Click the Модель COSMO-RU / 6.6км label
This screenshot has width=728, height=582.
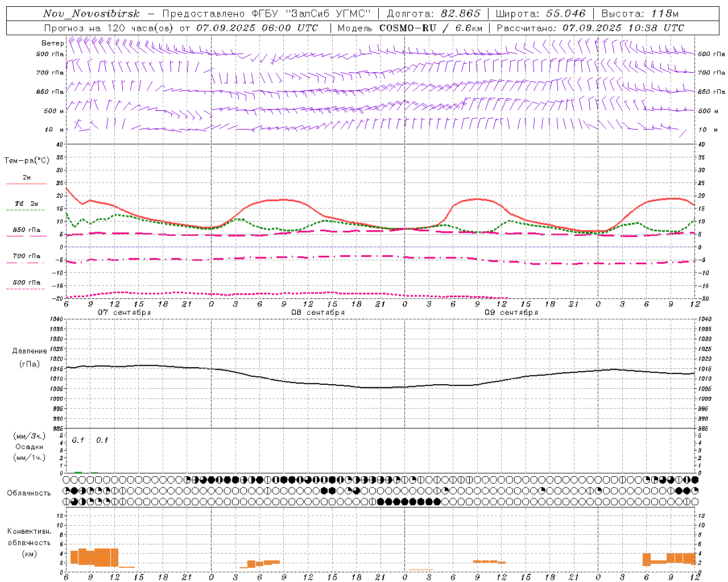tap(410, 28)
